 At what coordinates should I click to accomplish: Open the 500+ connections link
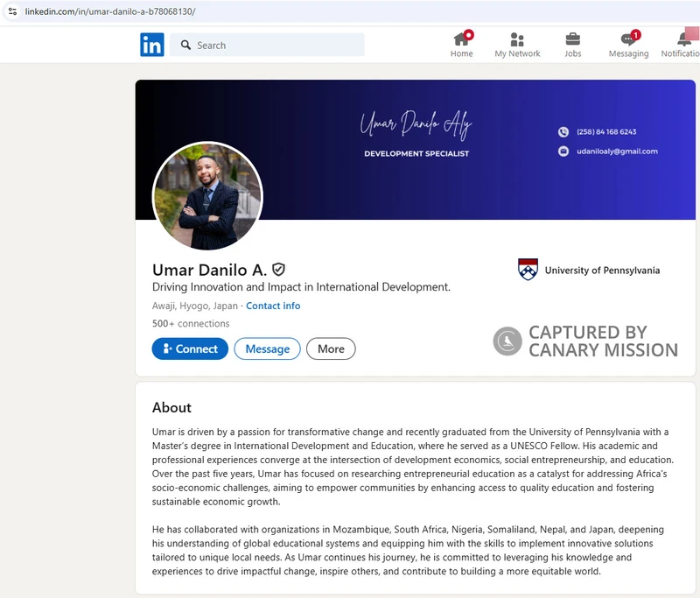[x=191, y=323]
